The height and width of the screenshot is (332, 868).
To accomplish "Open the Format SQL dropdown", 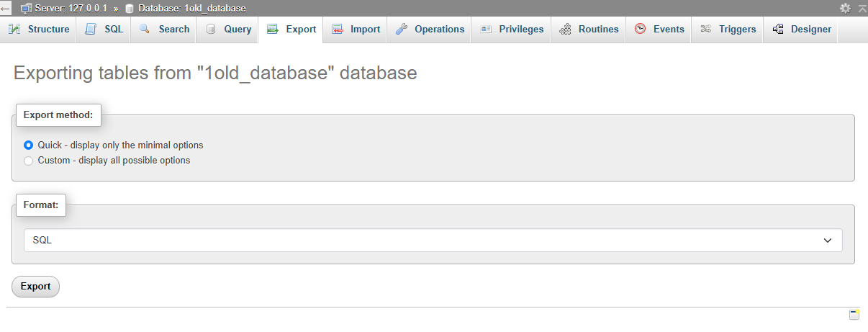I will click(433, 241).
